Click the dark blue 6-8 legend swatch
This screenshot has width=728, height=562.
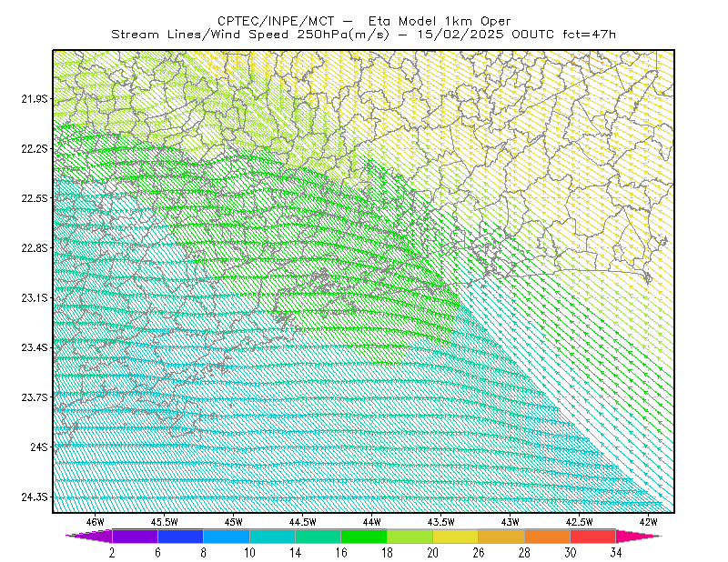[x=180, y=536]
